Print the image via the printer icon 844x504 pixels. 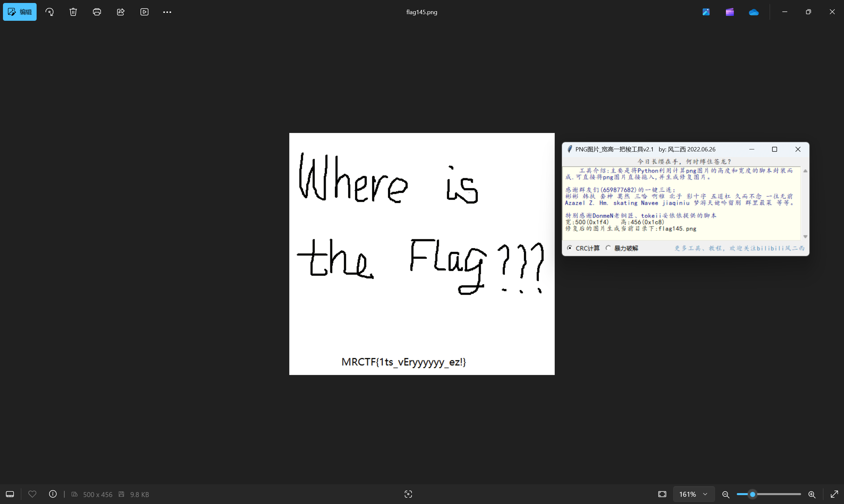point(97,12)
